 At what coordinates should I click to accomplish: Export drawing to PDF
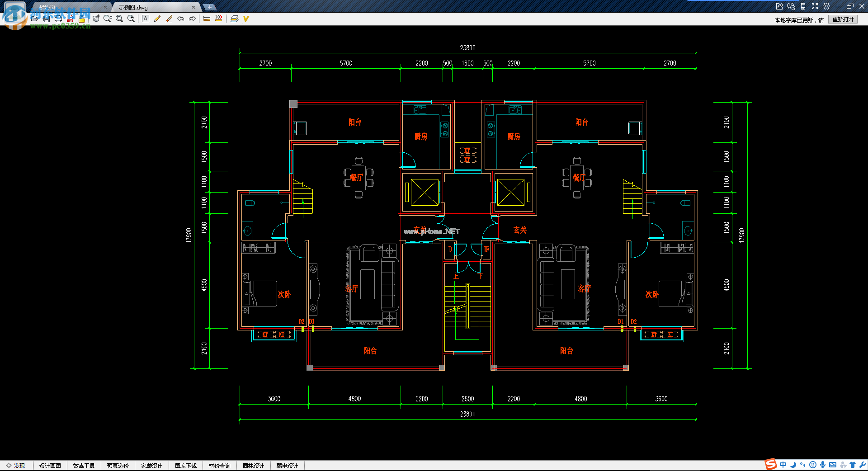[x=70, y=19]
